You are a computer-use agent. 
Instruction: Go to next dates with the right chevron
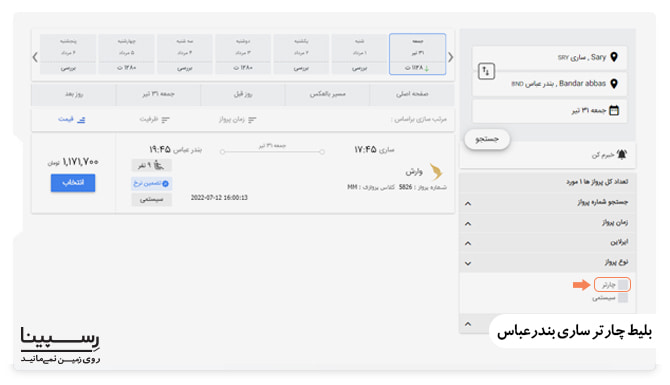450,57
